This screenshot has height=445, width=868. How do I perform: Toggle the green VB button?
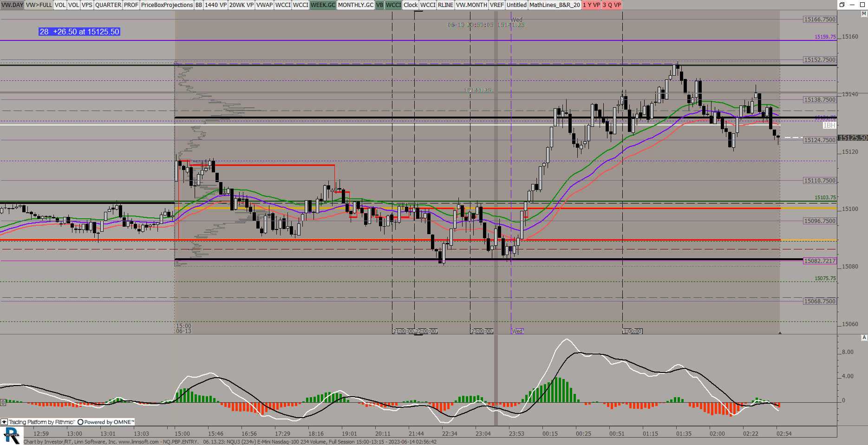(379, 5)
